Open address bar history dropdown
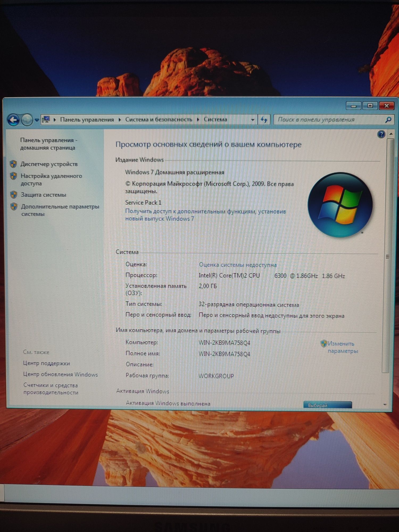Image resolution: width=399 pixels, height=532 pixels. point(253,120)
